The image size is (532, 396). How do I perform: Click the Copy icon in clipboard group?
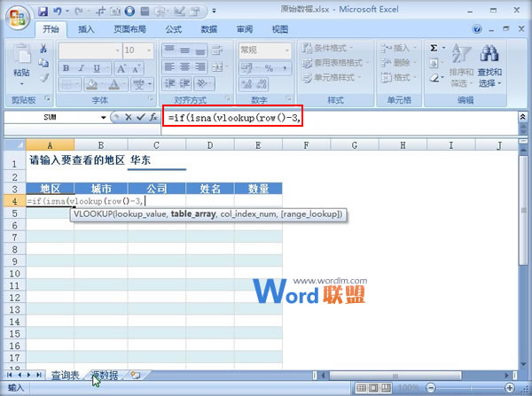43,63
